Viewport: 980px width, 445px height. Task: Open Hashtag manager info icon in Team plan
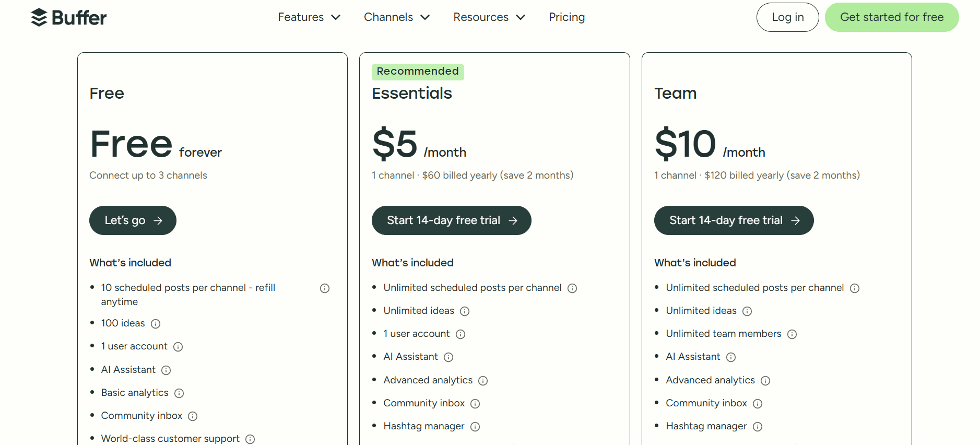(x=758, y=427)
